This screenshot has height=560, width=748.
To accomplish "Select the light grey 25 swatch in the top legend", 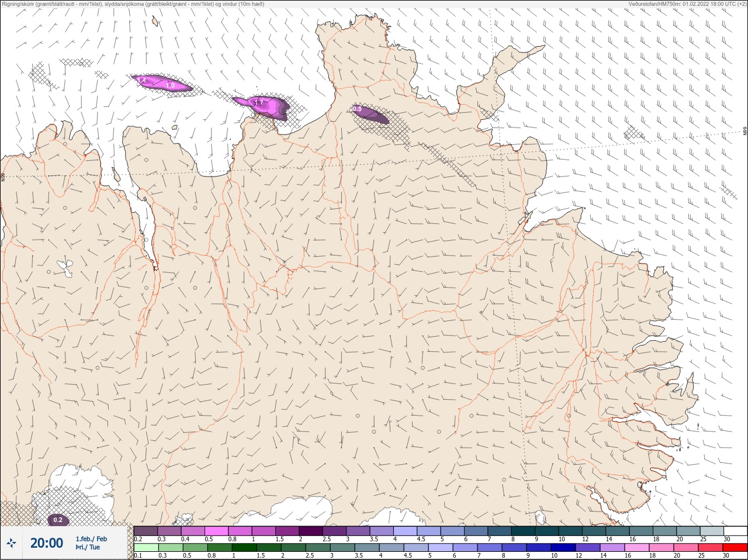I will (x=712, y=531).
